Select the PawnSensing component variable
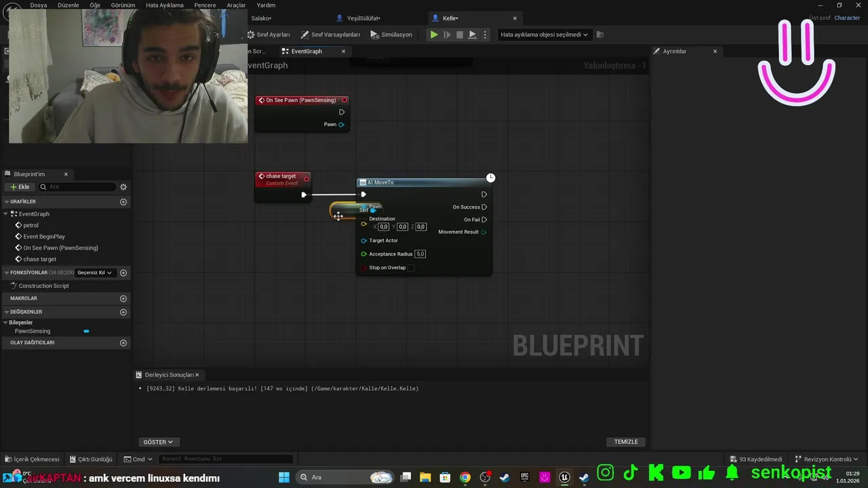Image resolution: width=868 pixels, height=488 pixels. coord(33,331)
